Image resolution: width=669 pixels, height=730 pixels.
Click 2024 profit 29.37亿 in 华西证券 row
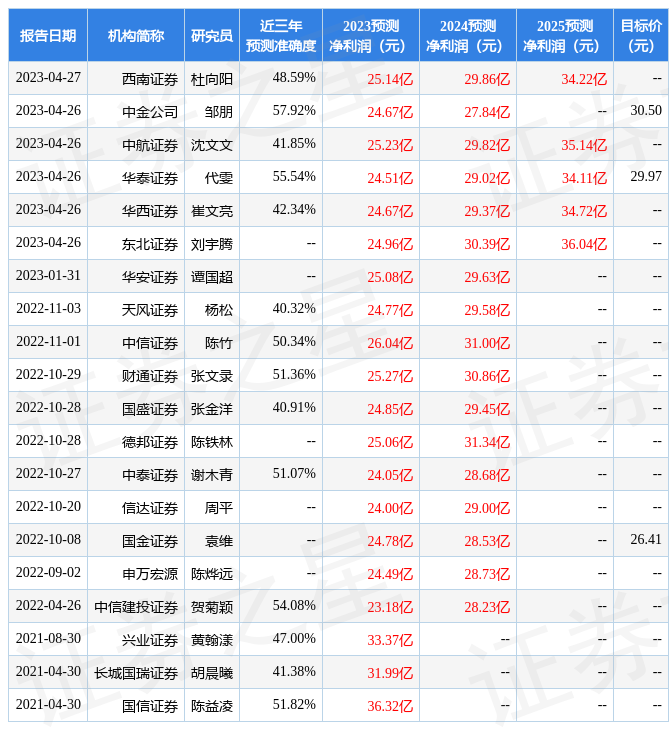[x=487, y=211]
